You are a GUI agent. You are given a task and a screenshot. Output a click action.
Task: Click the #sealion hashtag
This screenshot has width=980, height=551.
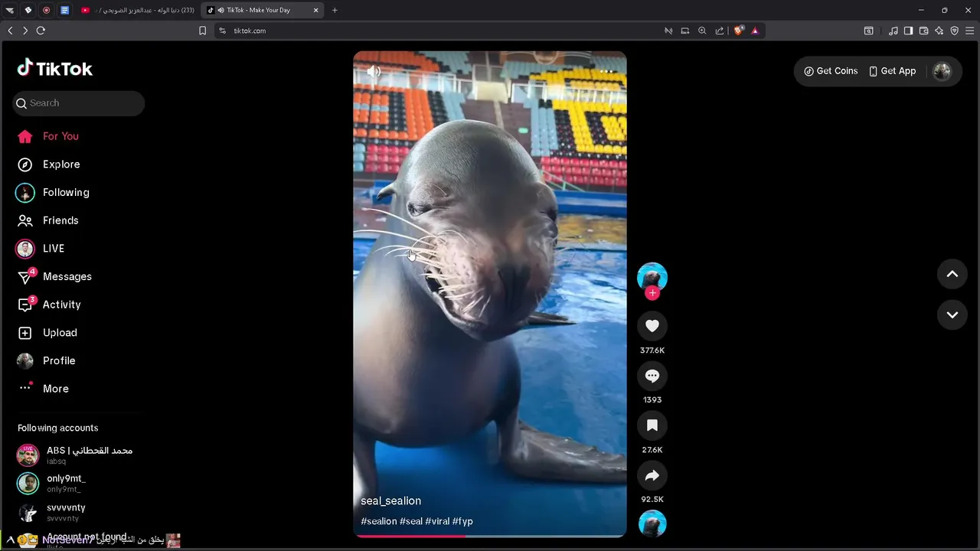tap(379, 521)
